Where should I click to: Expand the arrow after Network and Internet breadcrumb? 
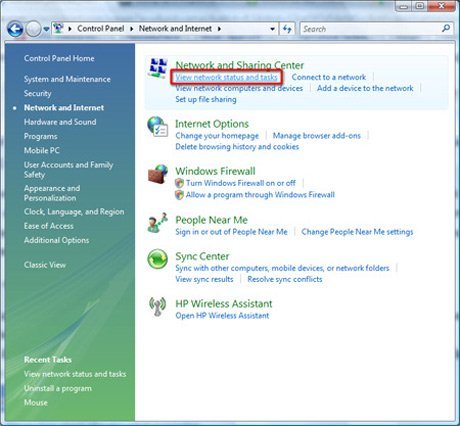(x=219, y=29)
